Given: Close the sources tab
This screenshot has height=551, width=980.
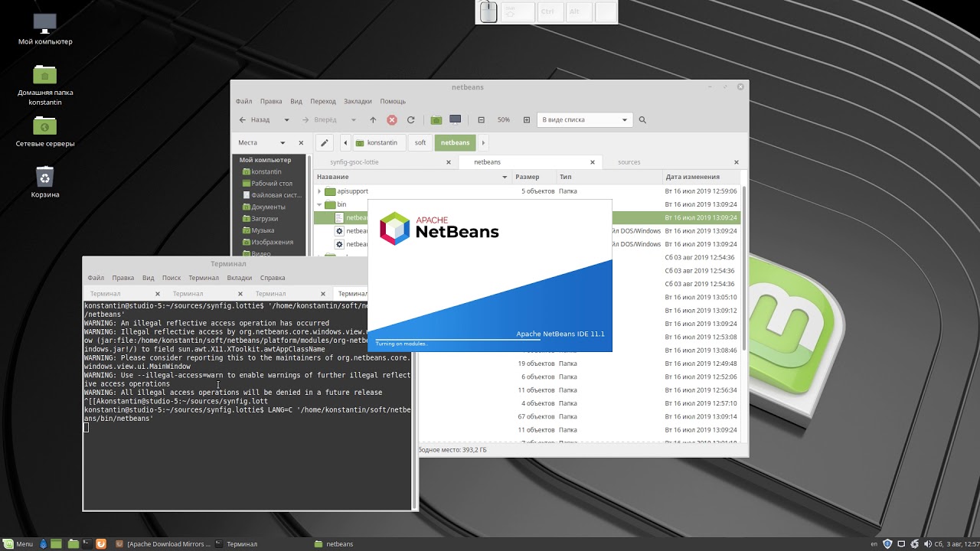Looking at the screenshot, I should point(737,162).
